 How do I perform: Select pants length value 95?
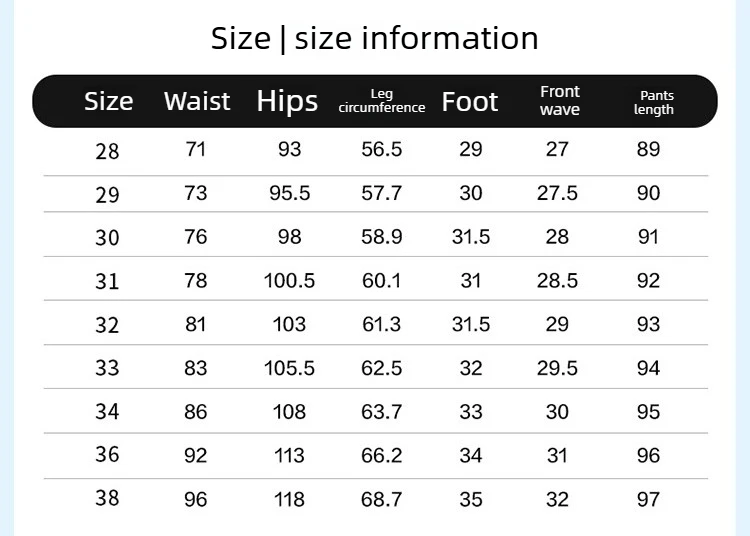[648, 412]
